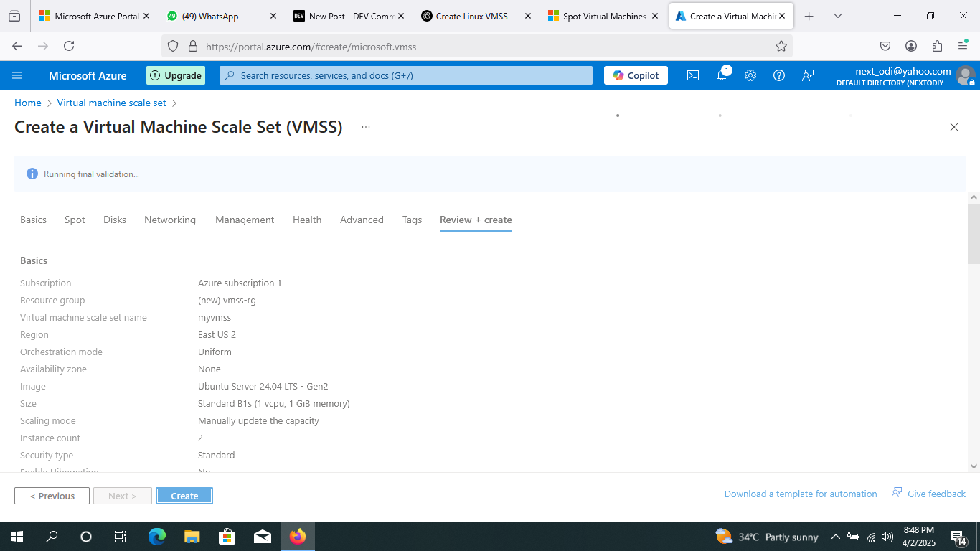Image resolution: width=980 pixels, height=551 pixels.
Task: Open Windows taskbar search
Action: coord(52,537)
